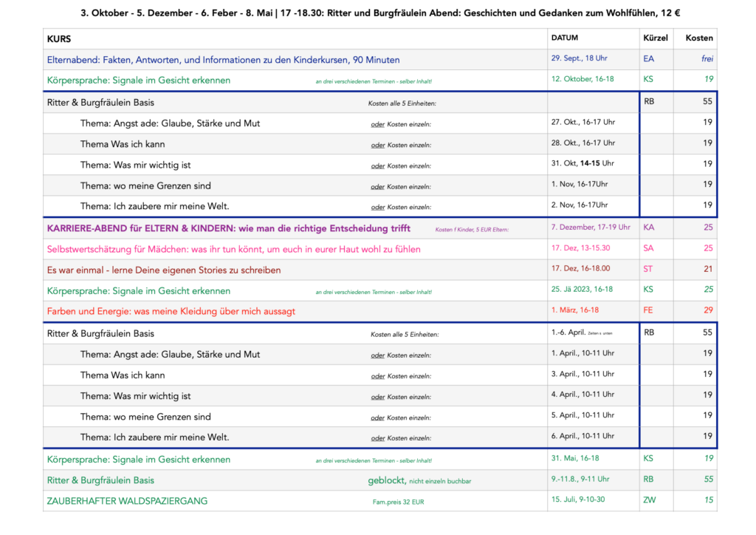Click the date "17. Dez, 16-18.00"
Image resolution: width=756 pixels, height=535 pixels.
tap(580, 269)
